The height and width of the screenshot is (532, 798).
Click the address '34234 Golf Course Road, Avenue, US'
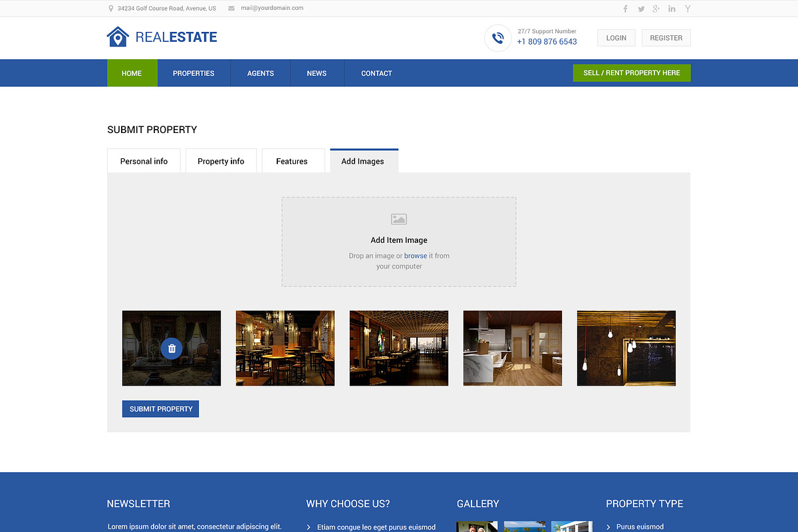point(167,9)
